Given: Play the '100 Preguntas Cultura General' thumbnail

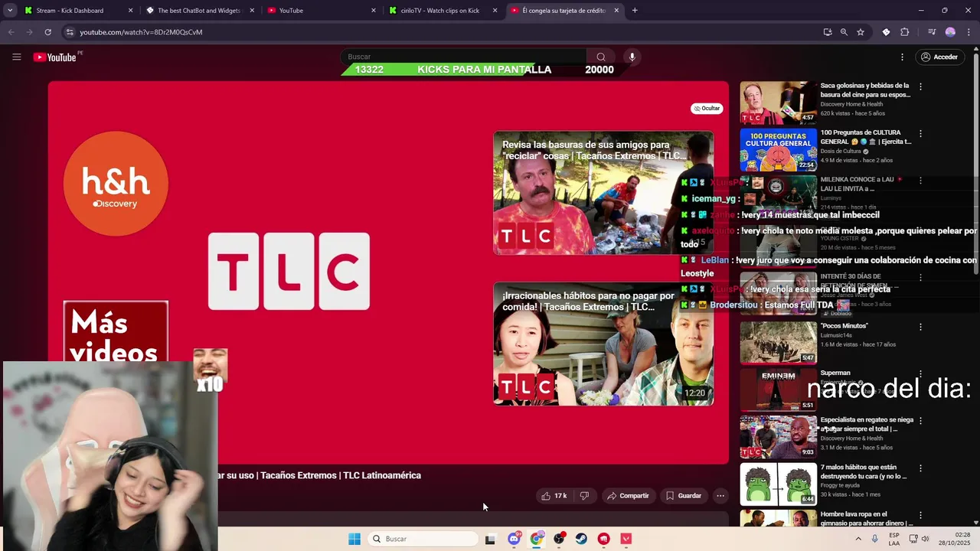Looking at the screenshot, I should 778,150.
